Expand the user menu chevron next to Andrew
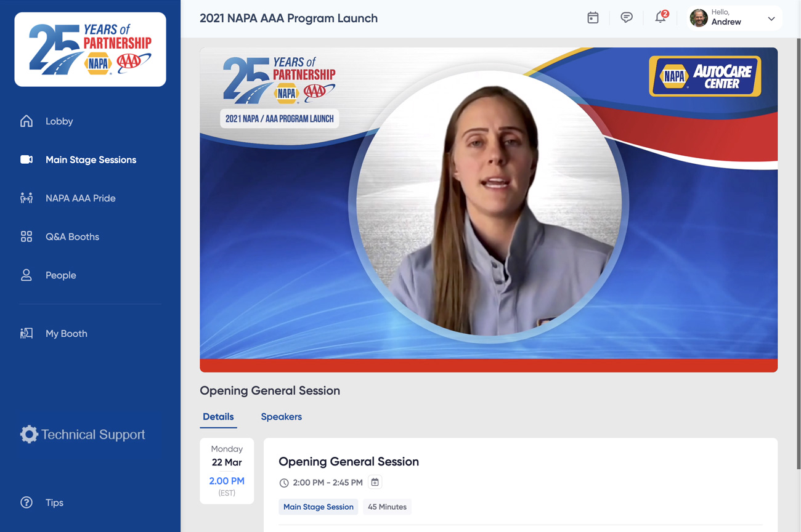Viewport: 801px width, 532px height. coord(771,18)
